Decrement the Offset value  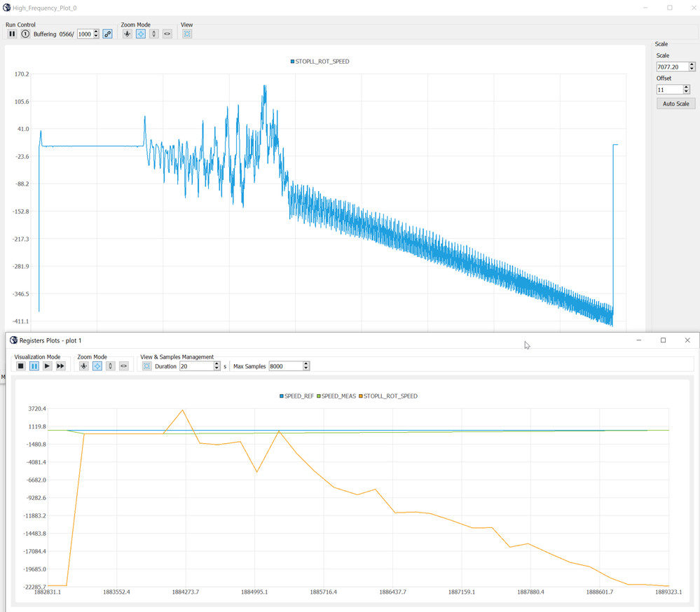point(687,92)
